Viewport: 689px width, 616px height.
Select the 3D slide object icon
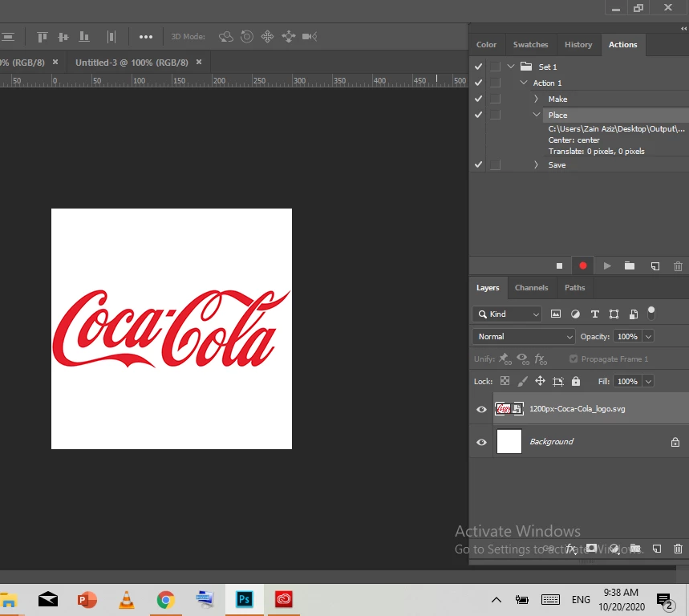pyautogui.click(x=288, y=36)
